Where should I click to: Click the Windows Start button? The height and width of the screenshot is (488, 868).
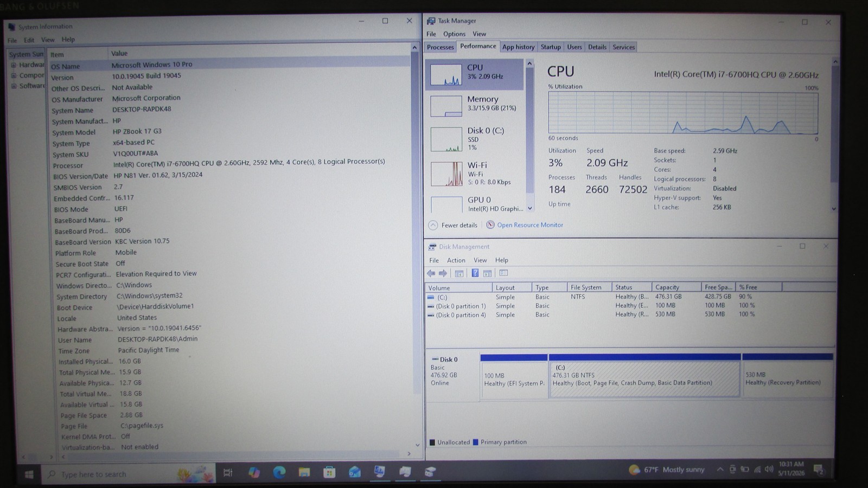(29, 474)
